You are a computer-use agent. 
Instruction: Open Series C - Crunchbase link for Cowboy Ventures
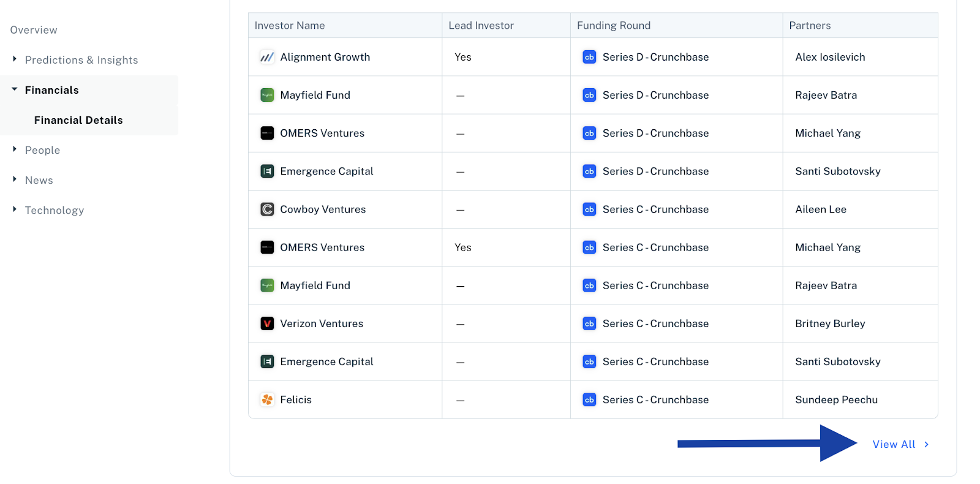point(655,210)
